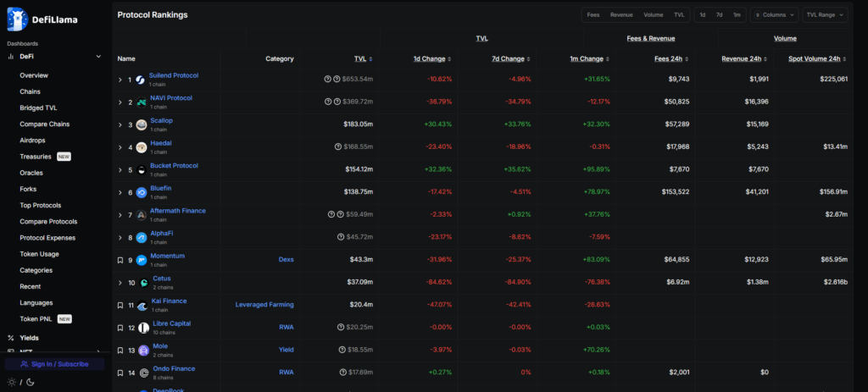Click the Haedal logo icon

(x=142, y=147)
